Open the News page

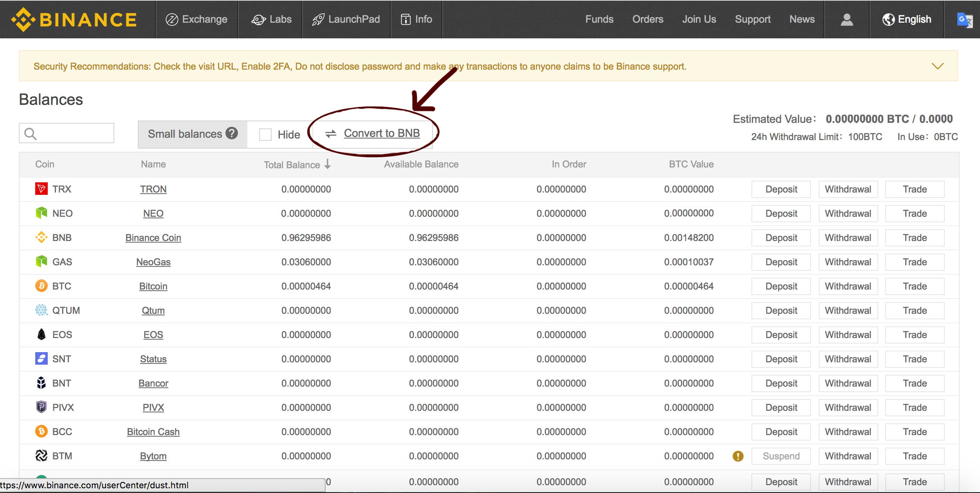click(x=802, y=19)
